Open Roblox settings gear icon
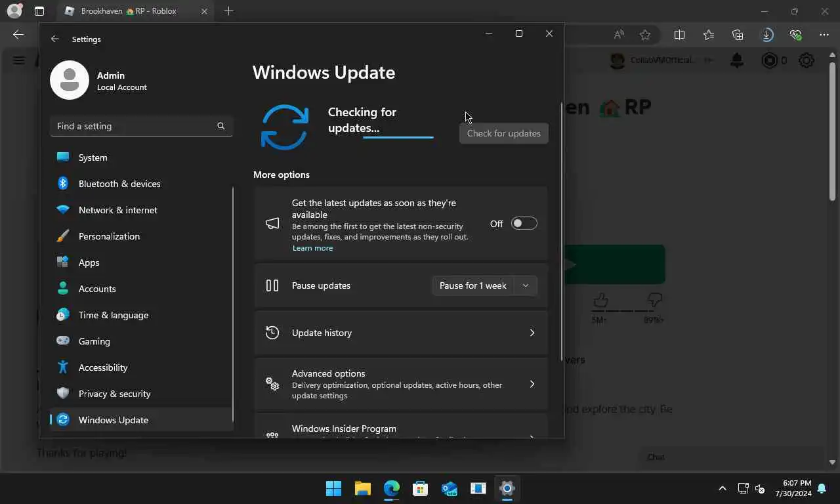Image resolution: width=840 pixels, height=504 pixels. 807,60
